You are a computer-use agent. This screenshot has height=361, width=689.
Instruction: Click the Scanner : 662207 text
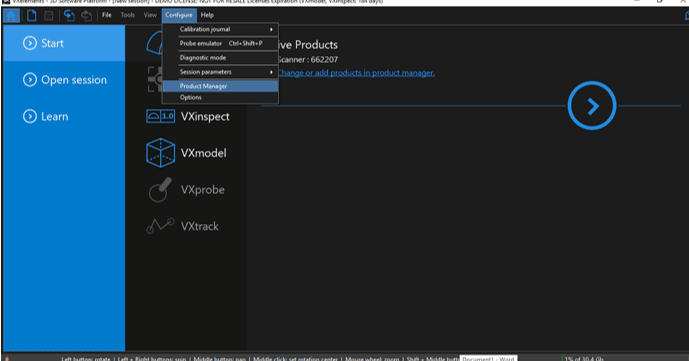coord(308,59)
